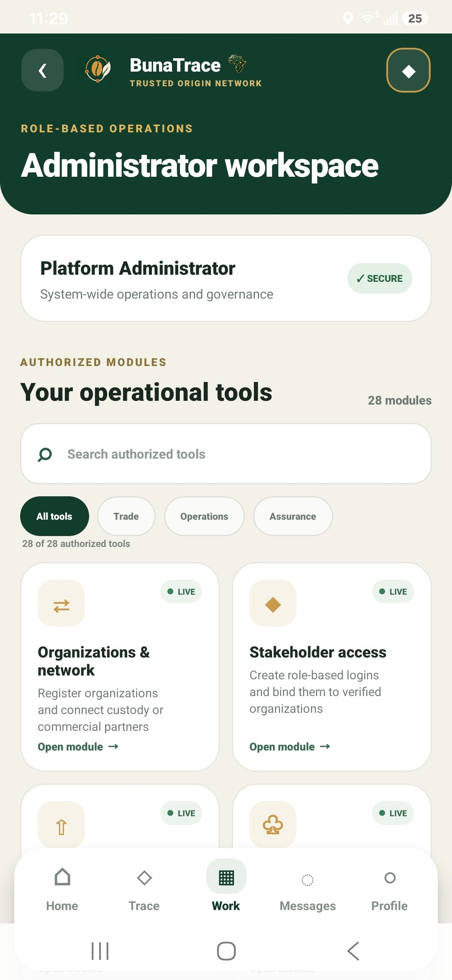Click the 28 modules count text
Screen dimensions: 452x980
click(x=400, y=400)
